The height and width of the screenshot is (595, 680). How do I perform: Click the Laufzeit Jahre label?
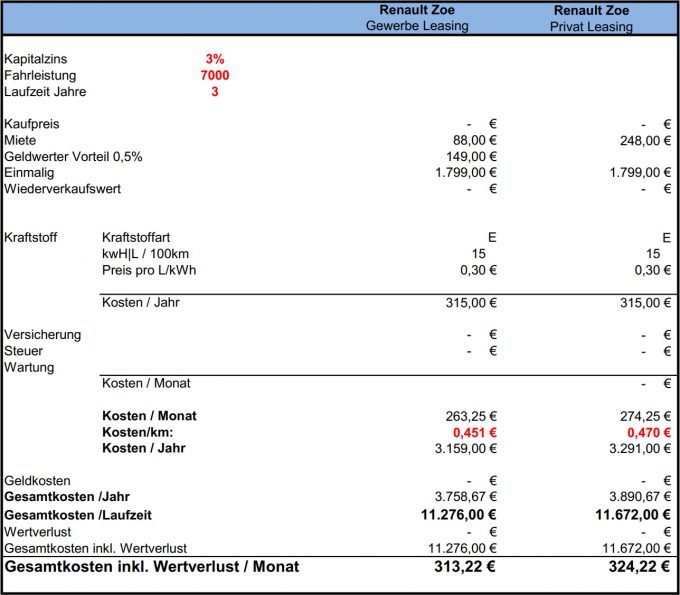click(x=45, y=92)
